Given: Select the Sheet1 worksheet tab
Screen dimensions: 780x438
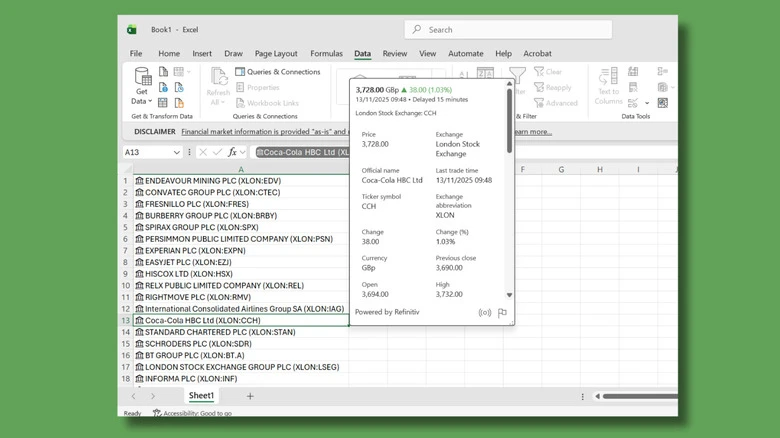Looking at the screenshot, I should tap(201, 396).
